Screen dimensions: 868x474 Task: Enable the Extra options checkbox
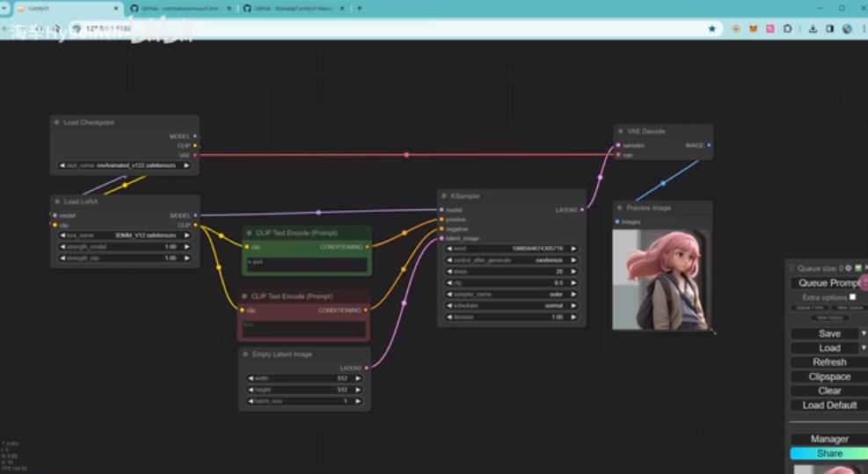click(852, 297)
